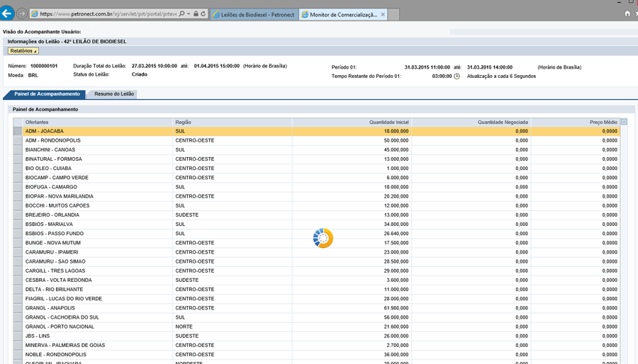Click the 50.000,000 initial quantity cell
This screenshot has height=364, width=638.
point(352,140)
